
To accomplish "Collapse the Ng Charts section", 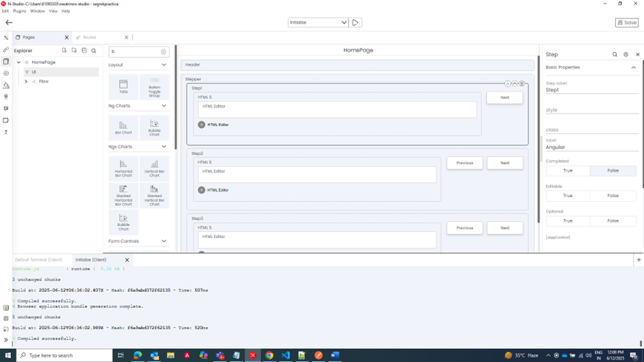I will pyautogui.click(x=164, y=106).
